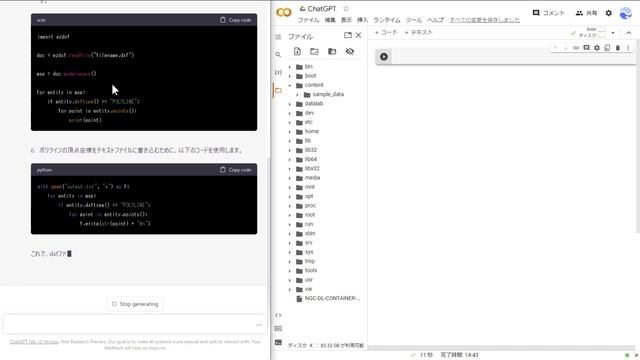Image resolution: width=640 pixels, height=360 pixels.
Task: Mount Google Drive in file browser
Action: [x=332, y=51]
